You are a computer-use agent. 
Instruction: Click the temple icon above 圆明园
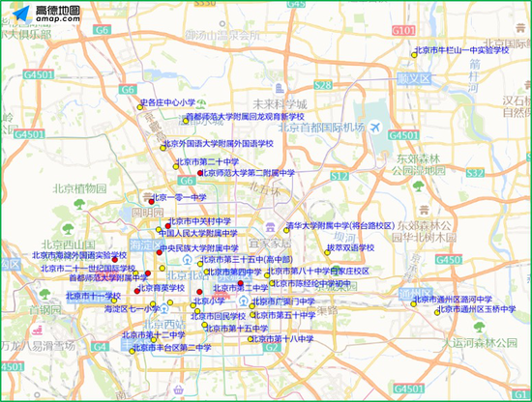click(x=147, y=197)
